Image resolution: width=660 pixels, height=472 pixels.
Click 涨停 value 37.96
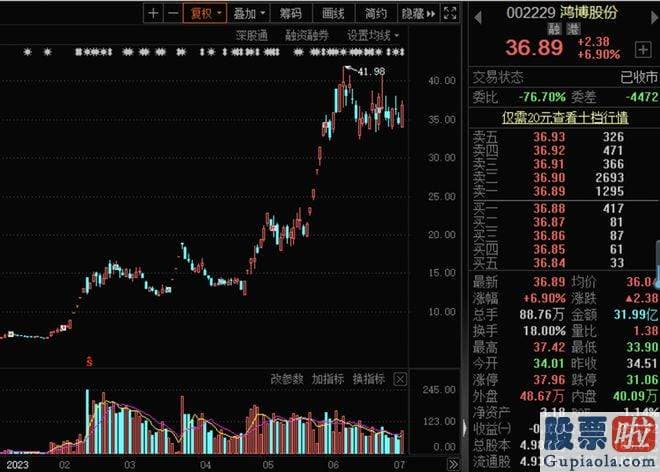click(x=550, y=380)
